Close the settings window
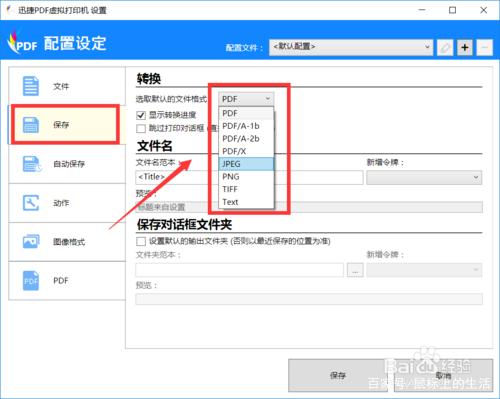500x399 pixels. [484, 10]
